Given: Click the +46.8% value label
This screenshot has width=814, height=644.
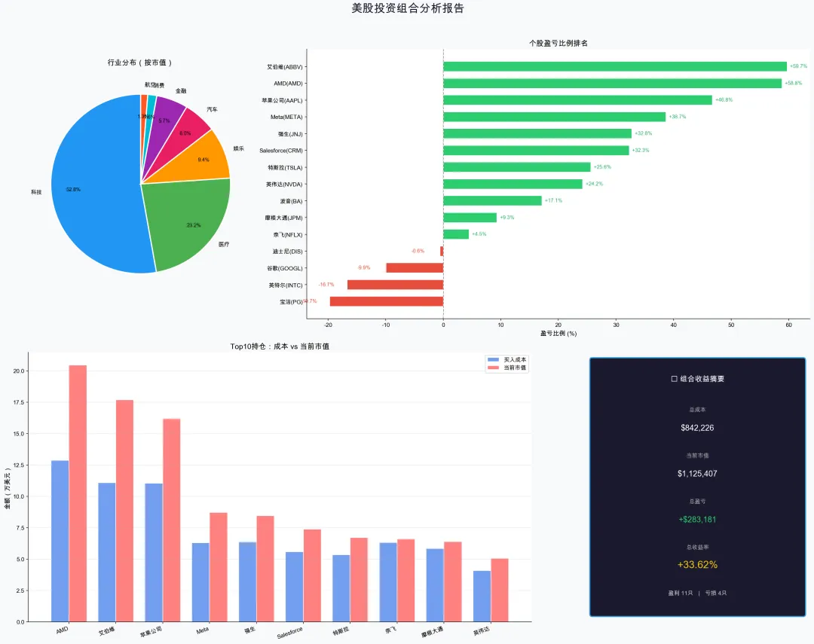Looking at the screenshot, I should click(x=724, y=99).
